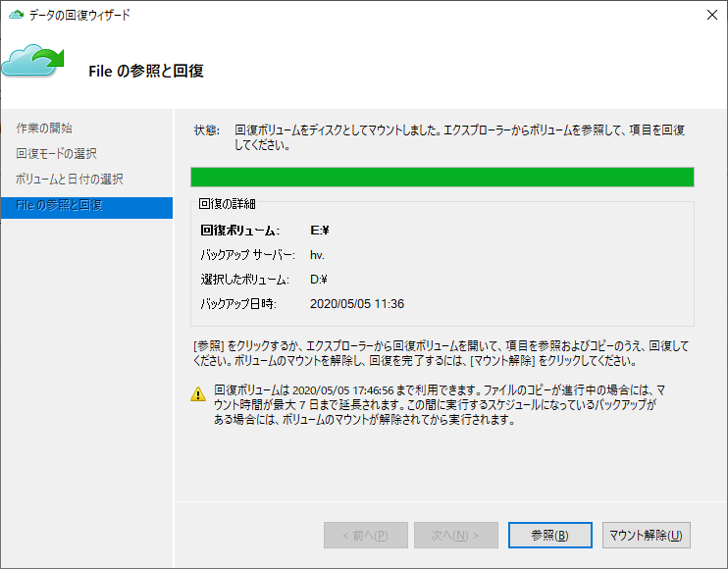Click the 回復の詳細 group box title
The image size is (728, 569).
227,204
